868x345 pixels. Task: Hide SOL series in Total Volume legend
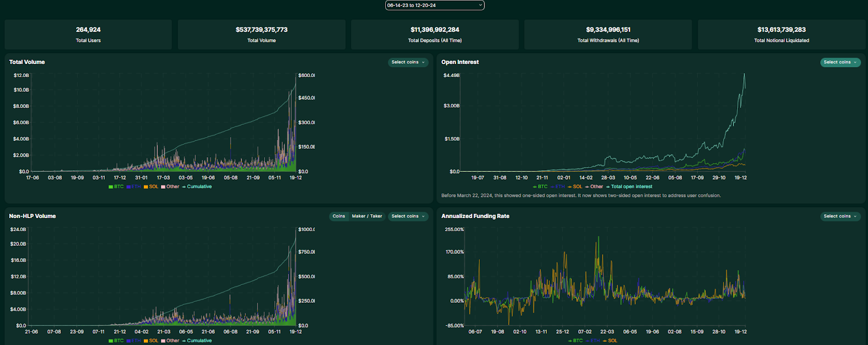pyautogui.click(x=151, y=187)
